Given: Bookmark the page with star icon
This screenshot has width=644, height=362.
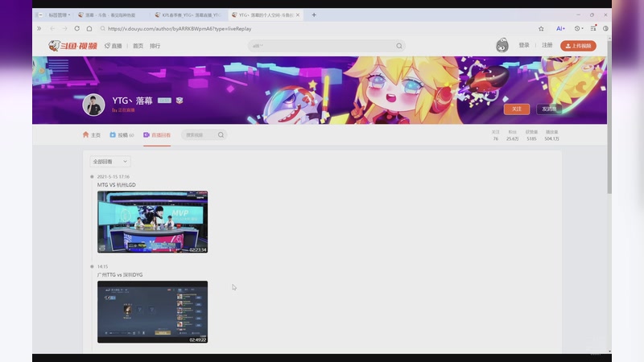Looking at the screenshot, I should [541, 29].
